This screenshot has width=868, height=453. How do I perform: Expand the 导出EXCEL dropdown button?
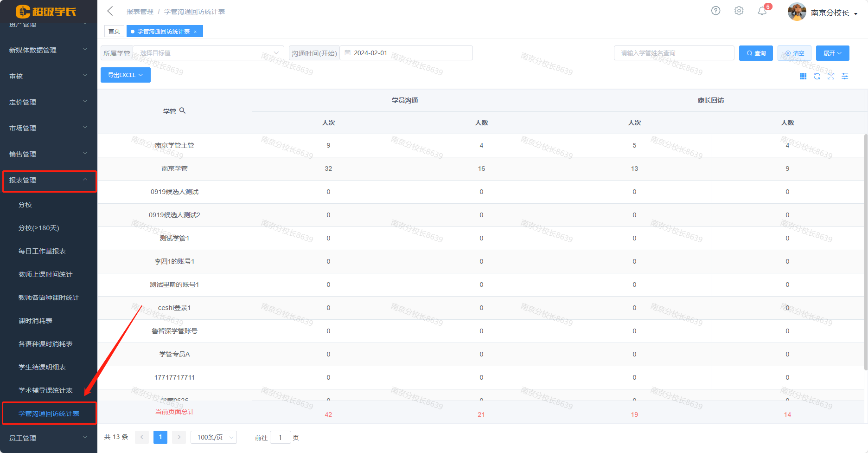(125, 75)
